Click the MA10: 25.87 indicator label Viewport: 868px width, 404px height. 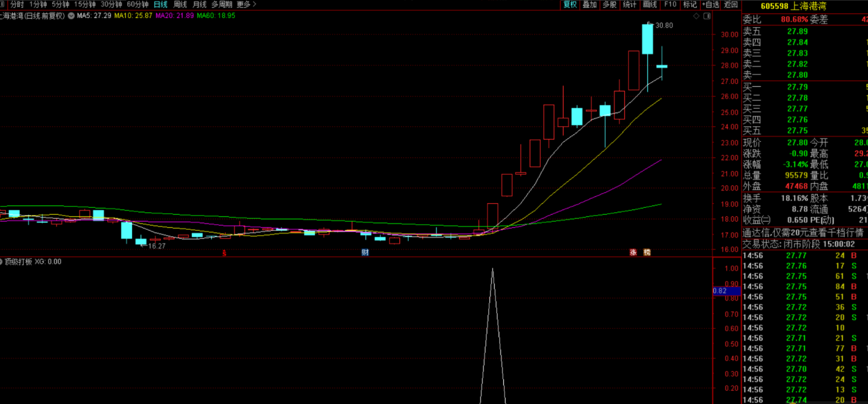pos(133,16)
